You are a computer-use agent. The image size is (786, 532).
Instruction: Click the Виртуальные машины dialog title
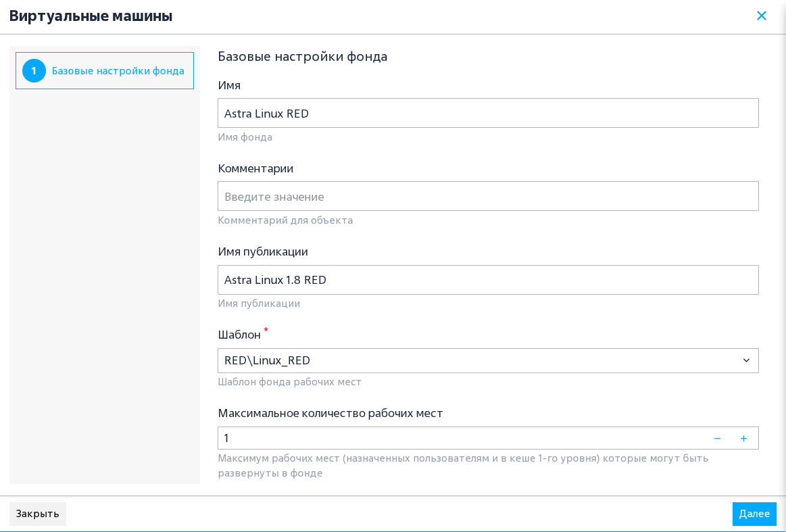(91, 16)
